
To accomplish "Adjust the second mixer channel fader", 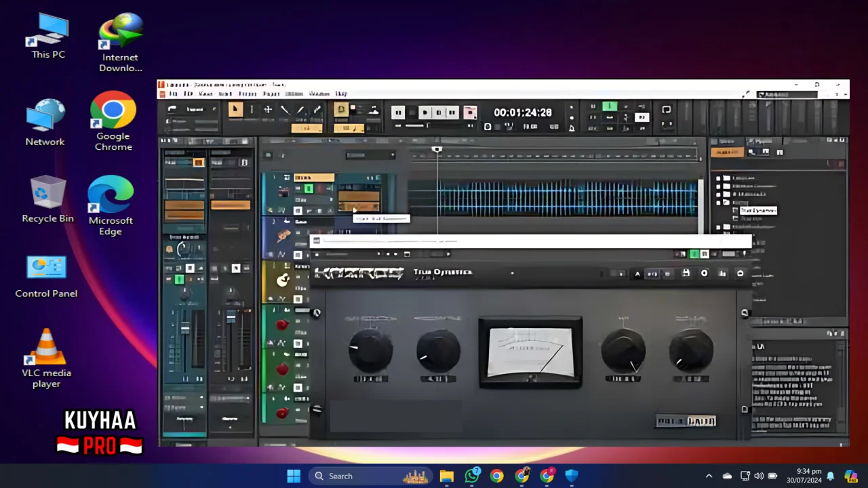I will (231, 317).
